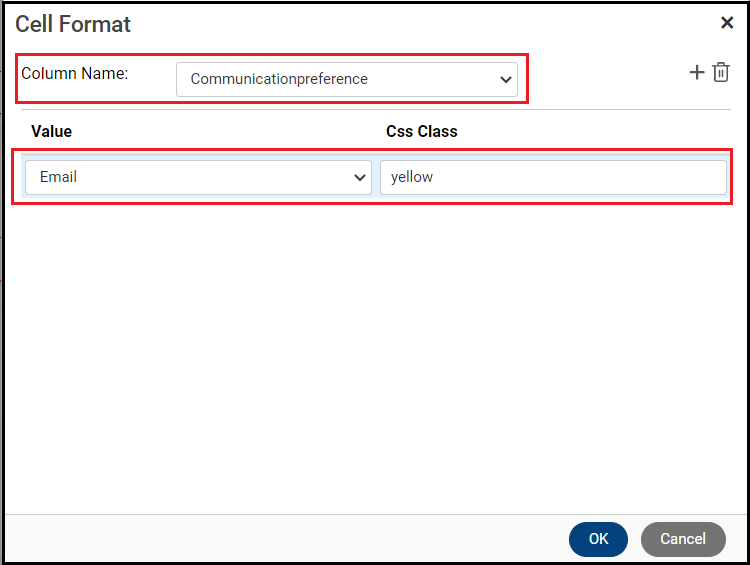750x565 pixels.
Task: Open the Column Name dropdown
Action: pyautogui.click(x=346, y=79)
